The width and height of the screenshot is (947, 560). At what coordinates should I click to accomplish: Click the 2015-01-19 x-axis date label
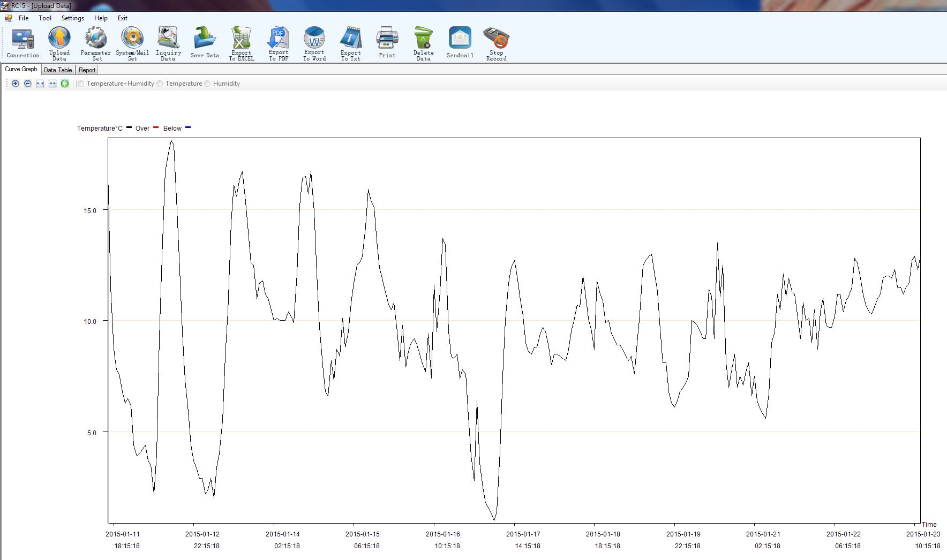click(x=683, y=534)
